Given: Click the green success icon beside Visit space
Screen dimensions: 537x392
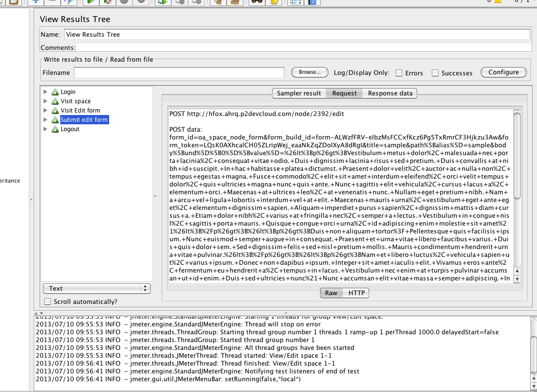Looking at the screenshot, I should 55,101.
